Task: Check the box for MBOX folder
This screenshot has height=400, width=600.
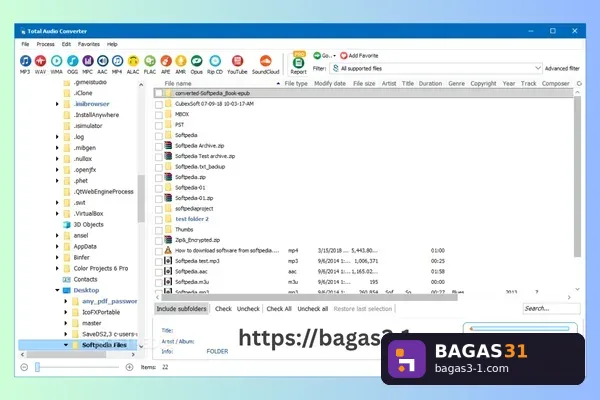Action: click(159, 114)
